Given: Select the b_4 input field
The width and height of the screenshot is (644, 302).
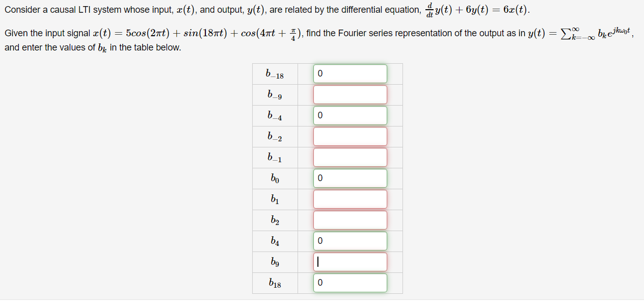Looking at the screenshot, I should coord(350,241).
